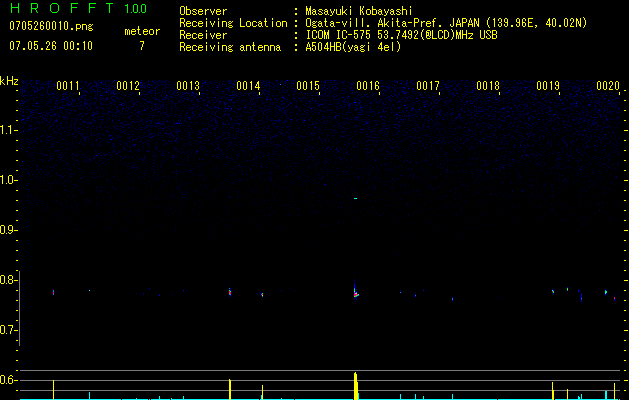Viewport: 629px width, 400px height.
Task: Click the 0014 time marker
Action: pos(248,85)
